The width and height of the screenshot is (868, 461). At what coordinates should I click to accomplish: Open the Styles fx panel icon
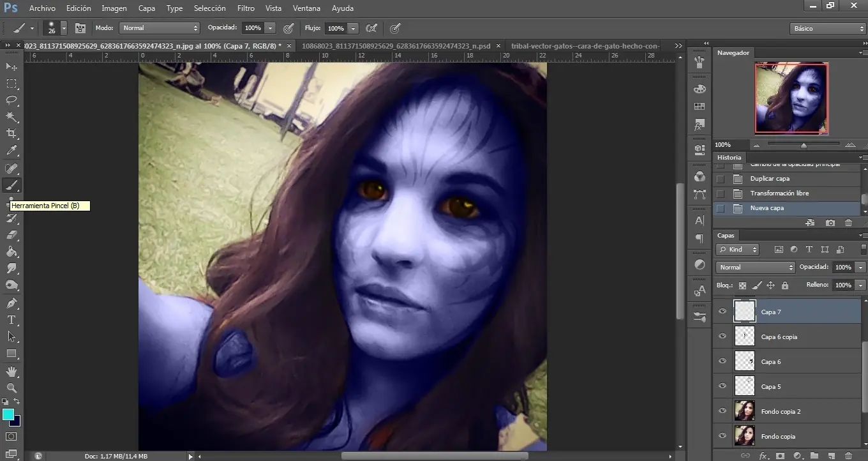click(700, 124)
